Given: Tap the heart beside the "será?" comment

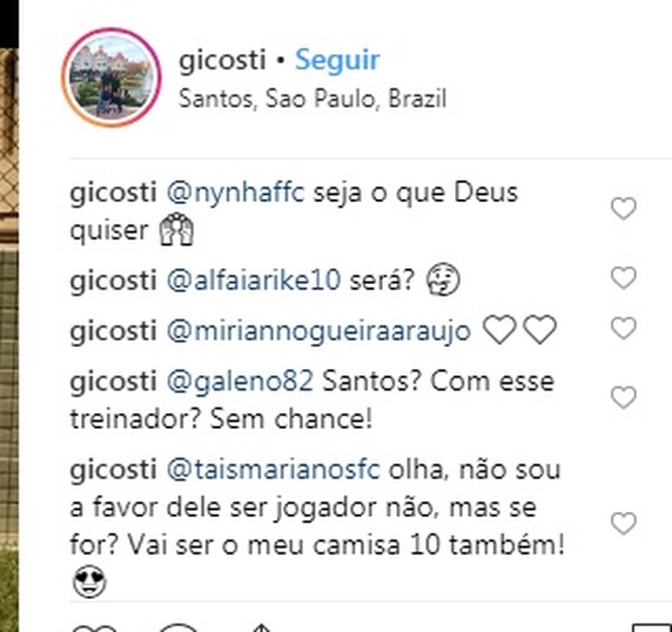Looking at the screenshot, I should (623, 277).
